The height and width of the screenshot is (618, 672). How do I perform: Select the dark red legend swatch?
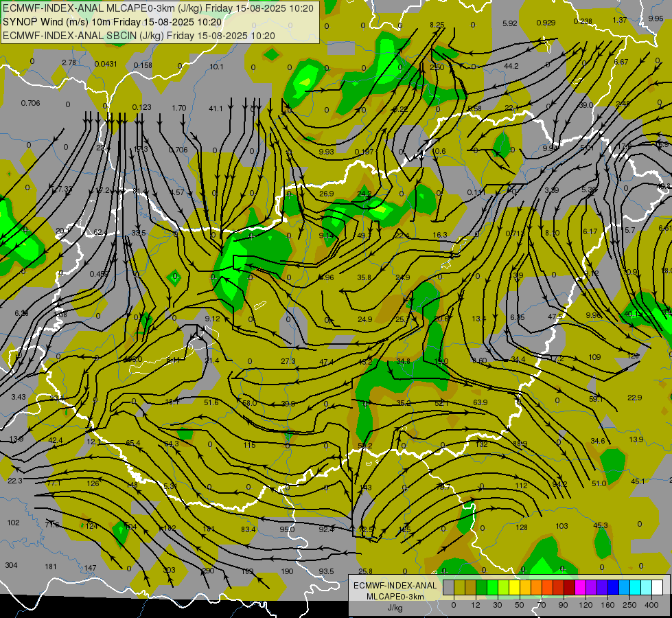click(x=569, y=588)
